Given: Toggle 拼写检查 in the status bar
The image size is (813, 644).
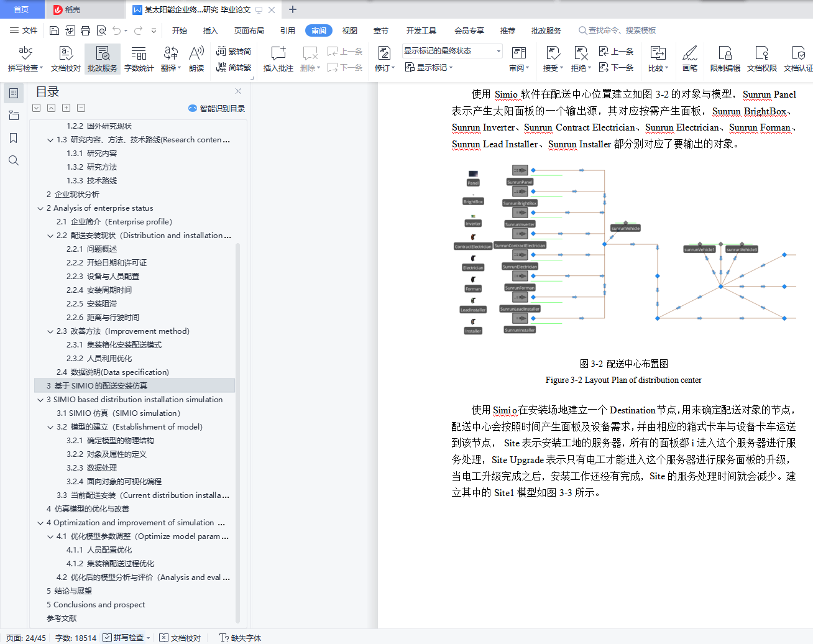Looking at the screenshot, I should [126, 638].
